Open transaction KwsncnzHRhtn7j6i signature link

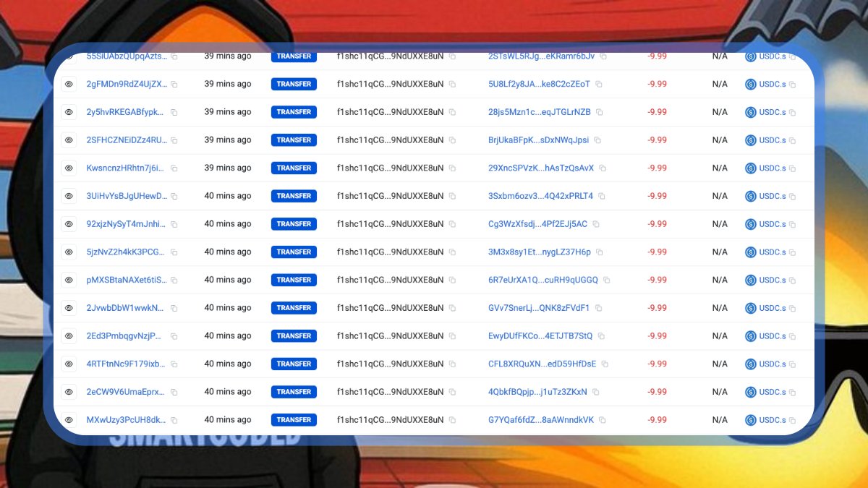125,168
